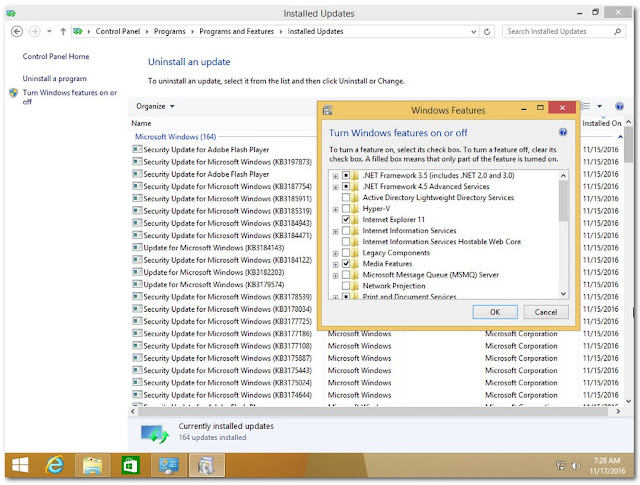This screenshot has height=485, width=640.
Task: Launch Internet Explorer from taskbar
Action: (x=55, y=465)
